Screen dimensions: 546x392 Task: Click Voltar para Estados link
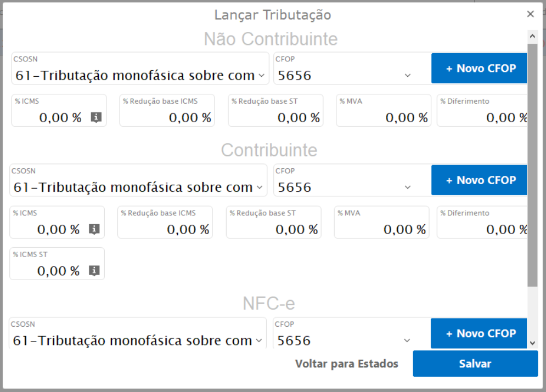(346, 364)
